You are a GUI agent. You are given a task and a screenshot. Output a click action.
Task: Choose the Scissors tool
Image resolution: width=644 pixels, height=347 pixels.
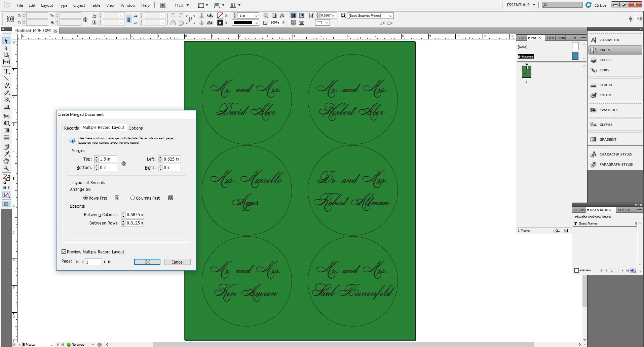pos(6,116)
